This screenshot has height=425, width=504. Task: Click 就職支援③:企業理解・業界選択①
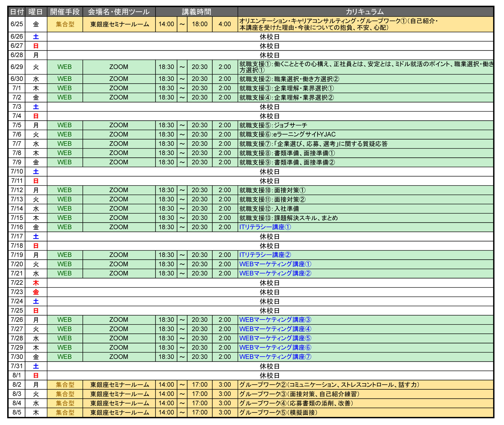287,88
